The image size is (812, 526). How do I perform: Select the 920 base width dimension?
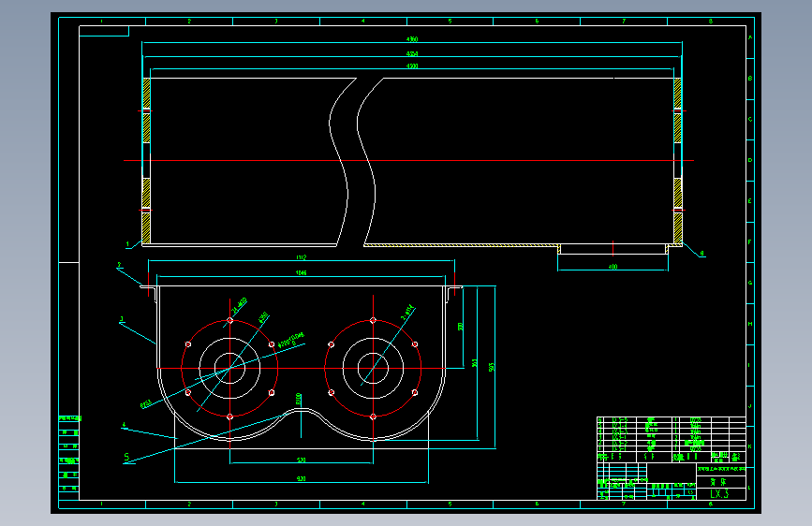[302, 479]
